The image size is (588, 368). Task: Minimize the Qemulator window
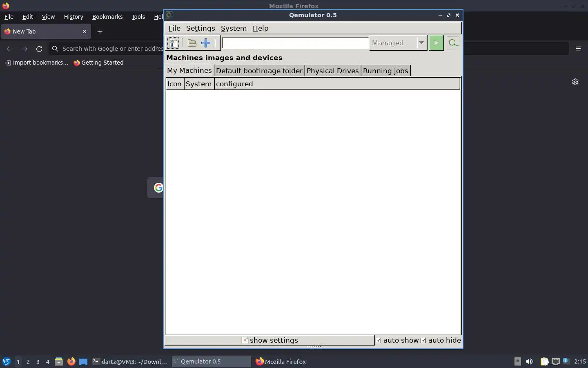[x=440, y=15]
